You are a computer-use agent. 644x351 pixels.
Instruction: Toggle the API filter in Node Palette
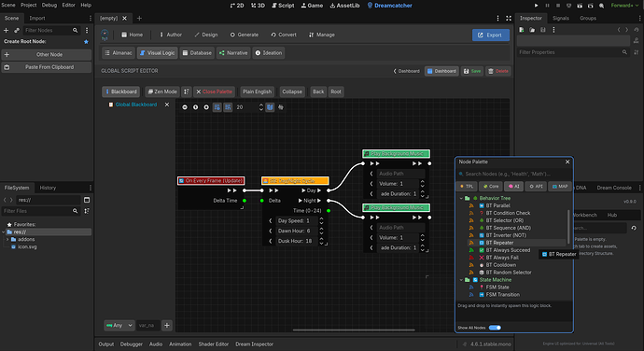click(536, 186)
